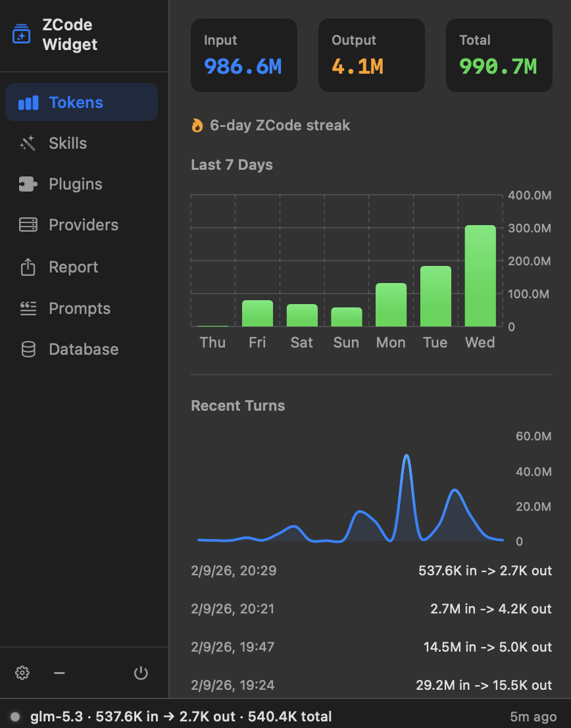
Task: Click the ZCode Widget logo icon
Action: [21, 34]
